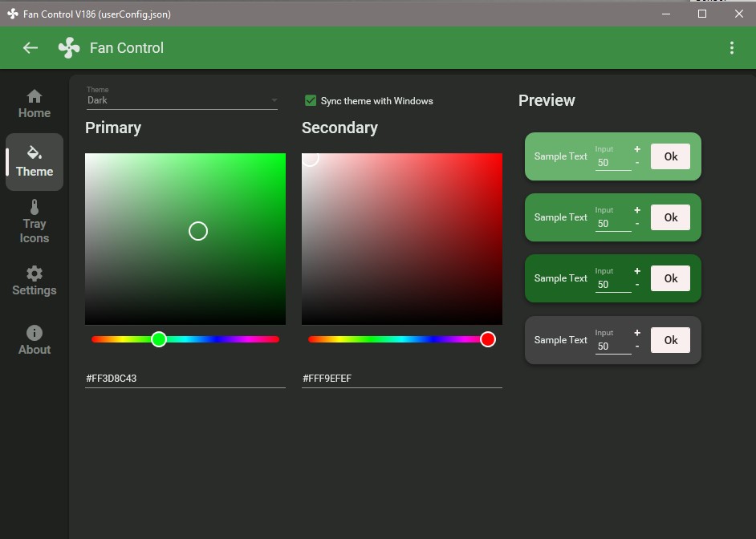This screenshot has width=756, height=539.
Task: Click inside the Primary green color picker area
Action: [x=185, y=239]
